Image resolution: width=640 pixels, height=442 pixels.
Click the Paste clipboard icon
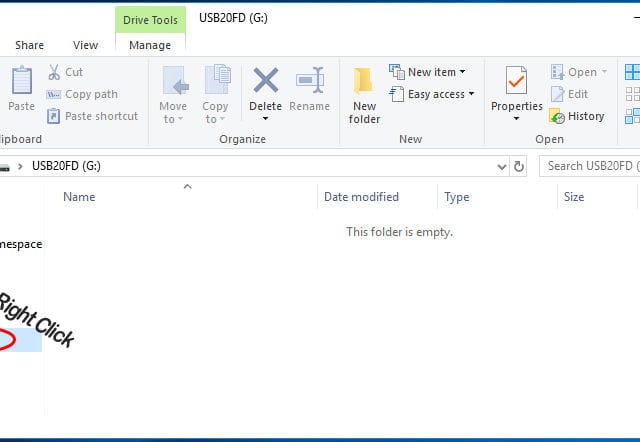click(22, 80)
